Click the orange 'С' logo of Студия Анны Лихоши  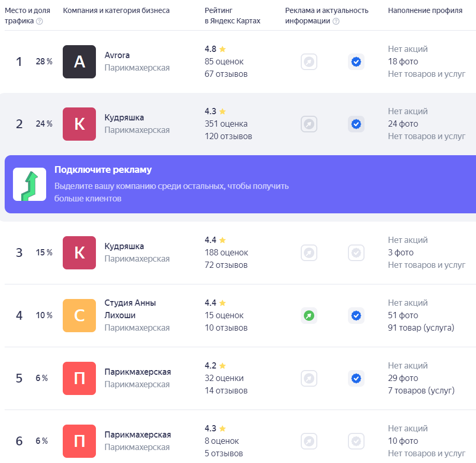tap(79, 316)
